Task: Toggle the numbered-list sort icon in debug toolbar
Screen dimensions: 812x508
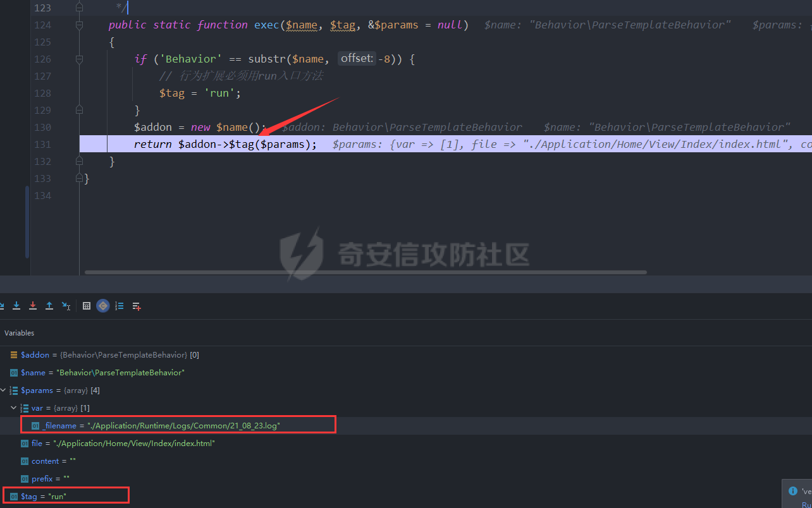Action: click(120, 306)
